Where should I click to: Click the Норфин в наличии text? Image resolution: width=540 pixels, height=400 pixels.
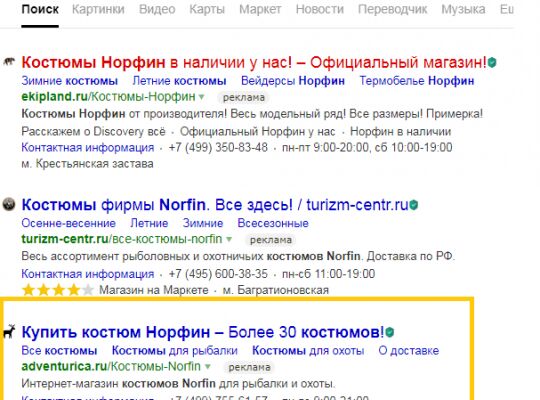400,132
